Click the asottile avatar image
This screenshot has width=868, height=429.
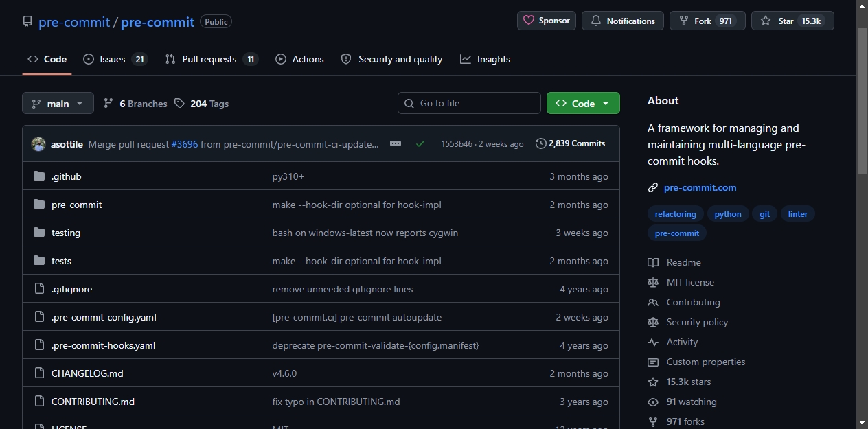pos(38,144)
